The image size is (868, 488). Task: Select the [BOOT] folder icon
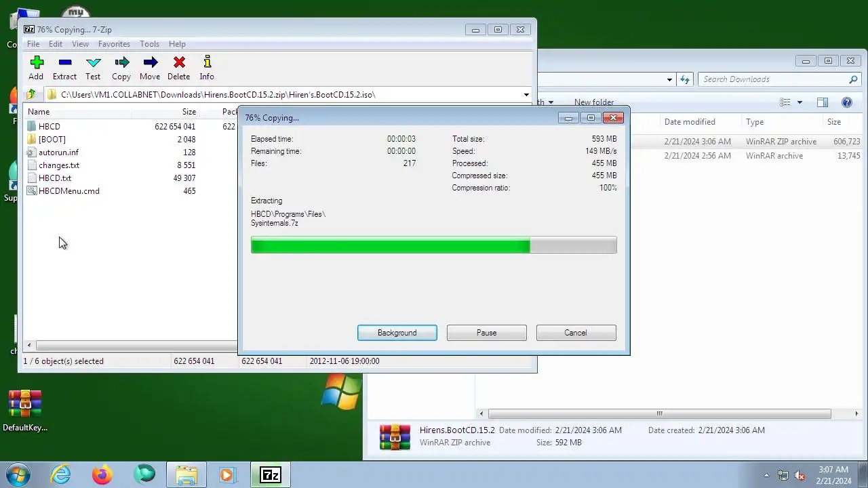pos(32,140)
